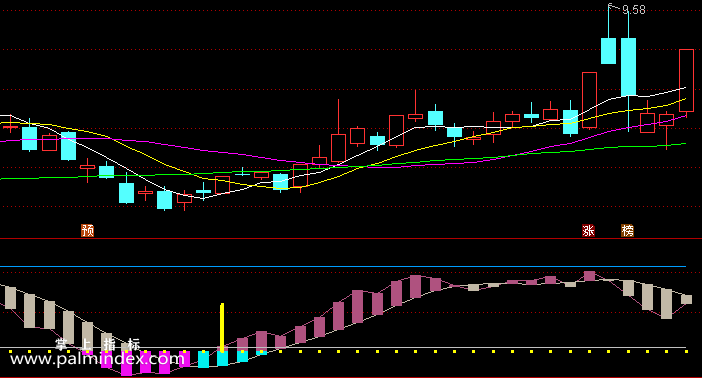This screenshot has width=702, height=378.
Task: Click the white baseline in the indicator panel
Action: pyautogui.click(x=343, y=348)
